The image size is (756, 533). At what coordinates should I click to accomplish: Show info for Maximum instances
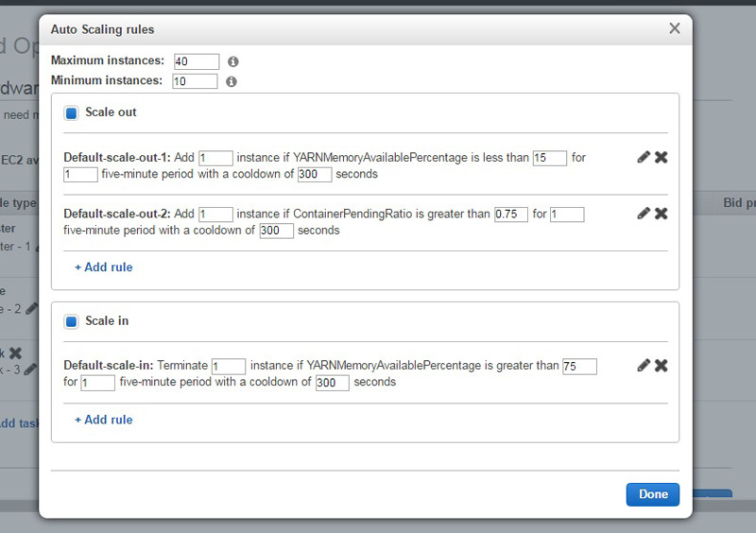(232, 61)
